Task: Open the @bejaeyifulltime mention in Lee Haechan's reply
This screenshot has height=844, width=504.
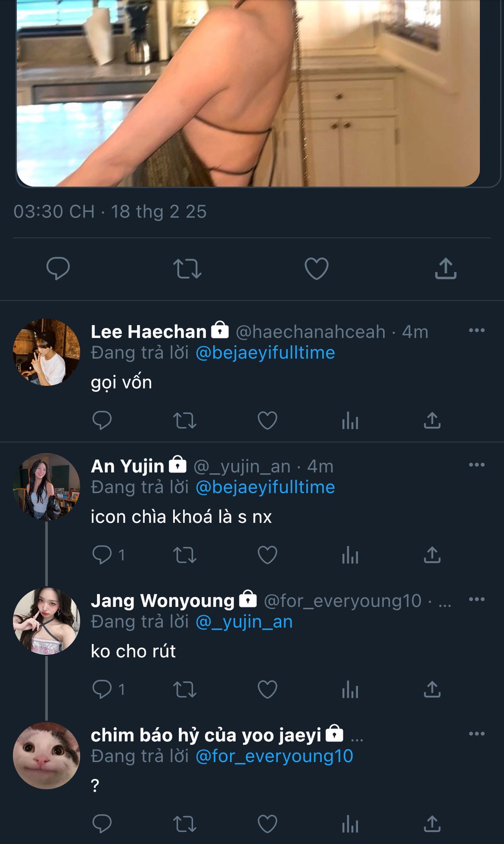Action: point(265,353)
